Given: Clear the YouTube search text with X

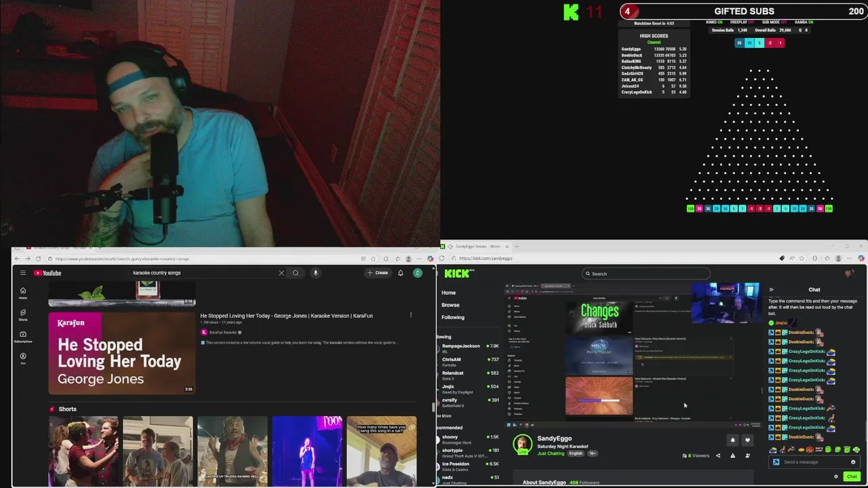Looking at the screenshot, I should pyautogui.click(x=281, y=273).
